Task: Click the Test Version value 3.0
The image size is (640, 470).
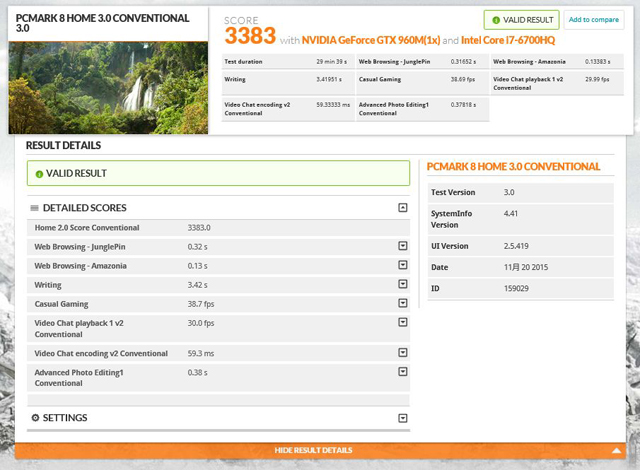Action: pyautogui.click(x=509, y=192)
